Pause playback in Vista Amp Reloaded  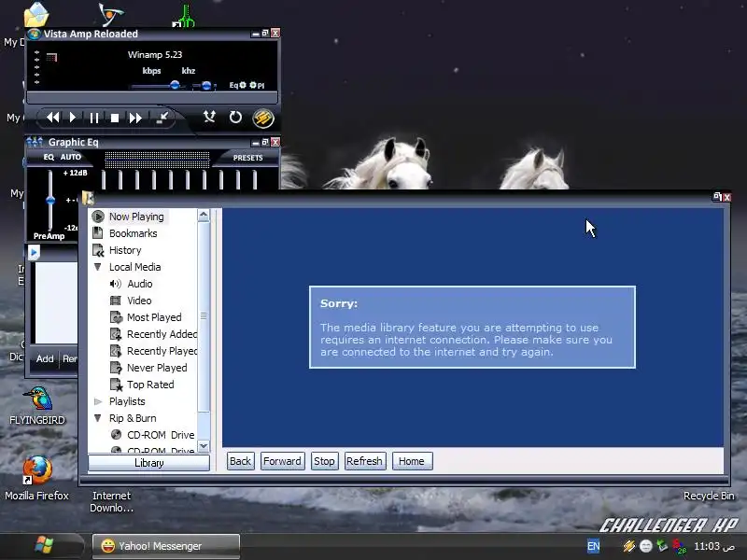click(x=94, y=118)
